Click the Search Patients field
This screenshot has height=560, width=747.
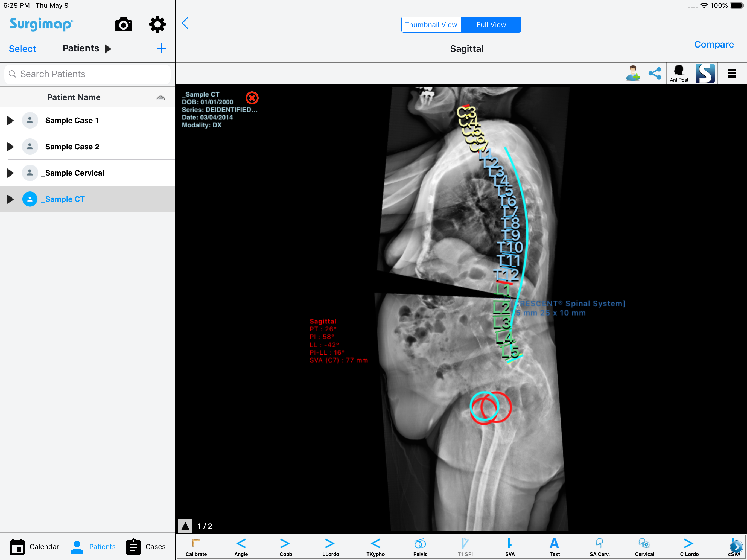click(87, 74)
